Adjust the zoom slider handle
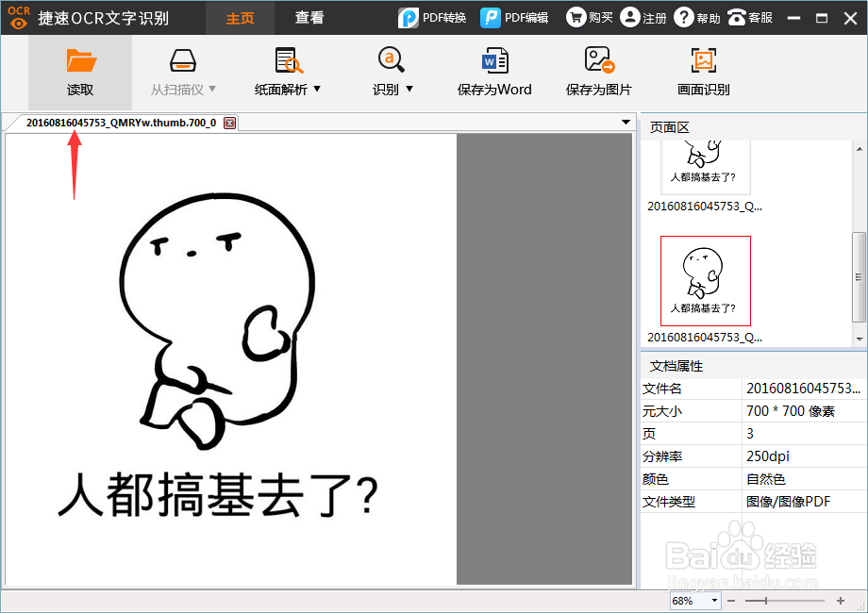The width and height of the screenshot is (868, 613). pos(765,601)
